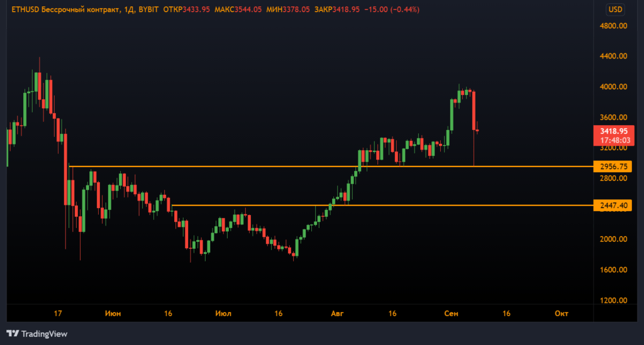The height and width of the screenshot is (345, 644).
Task: Click the TradingView logo icon
Action: pyautogui.click(x=12, y=334)
